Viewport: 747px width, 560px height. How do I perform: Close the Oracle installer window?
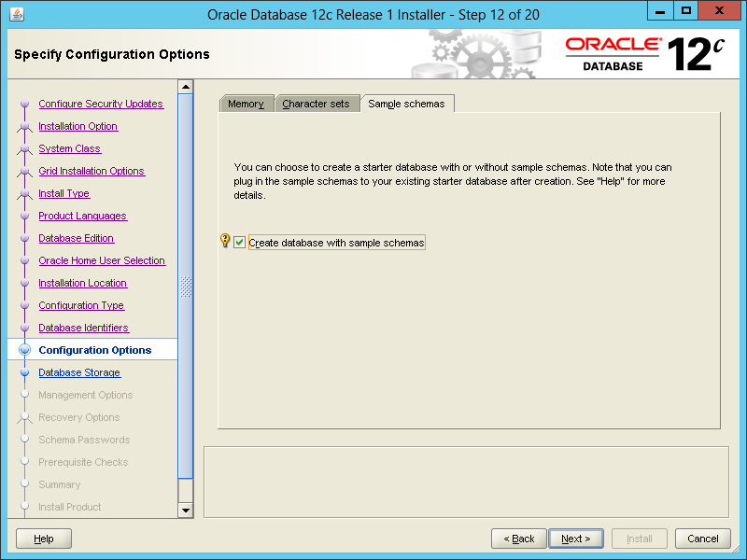[x=719, y=11]
